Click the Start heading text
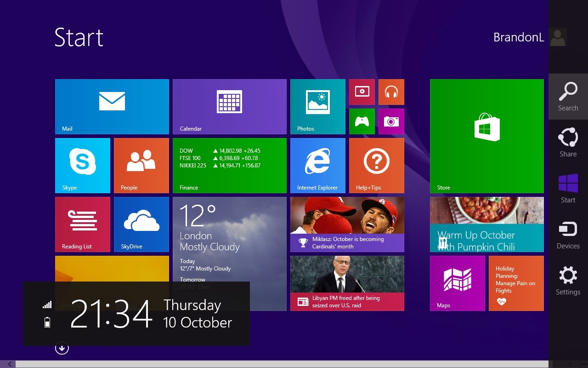The image size is (588, 368). pos(79,37)
